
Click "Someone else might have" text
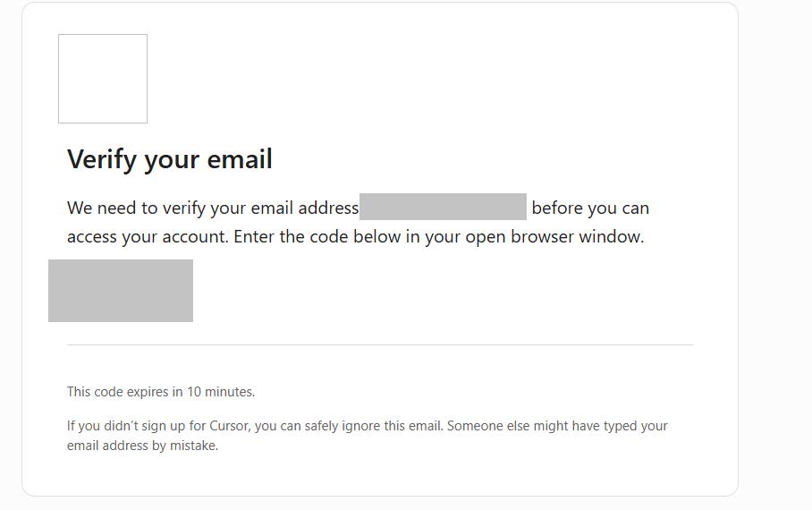click(523, 426)
